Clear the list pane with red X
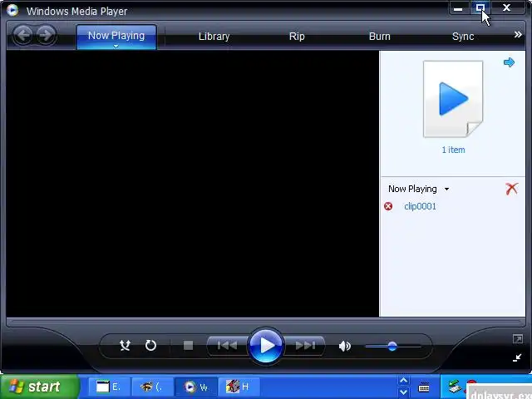 512,189
